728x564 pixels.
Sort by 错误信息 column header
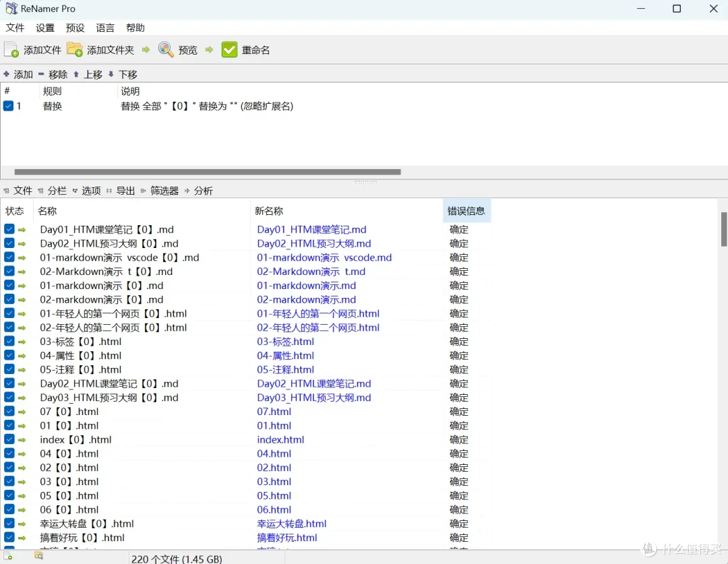click(x=466, y=211)
